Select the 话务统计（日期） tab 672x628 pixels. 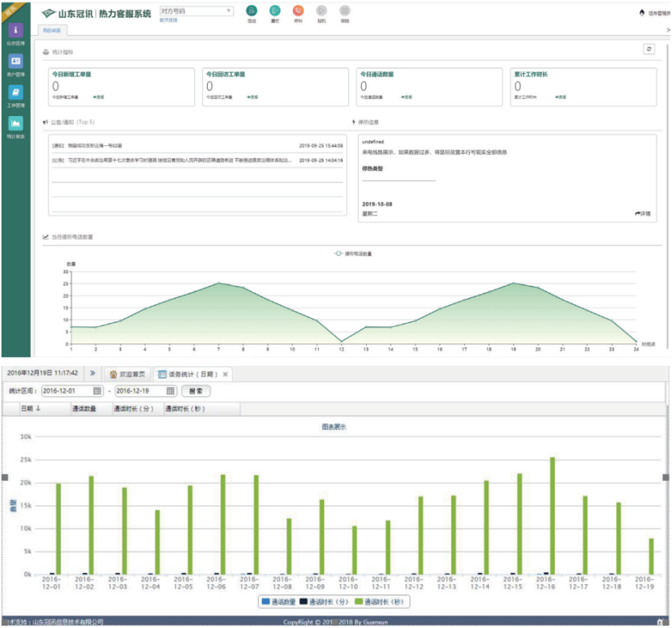click(x=188, y=374)
